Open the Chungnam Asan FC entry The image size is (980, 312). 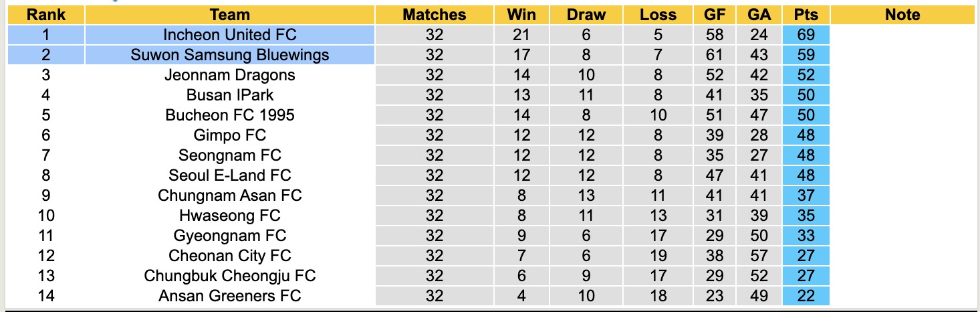click(229, 196)
